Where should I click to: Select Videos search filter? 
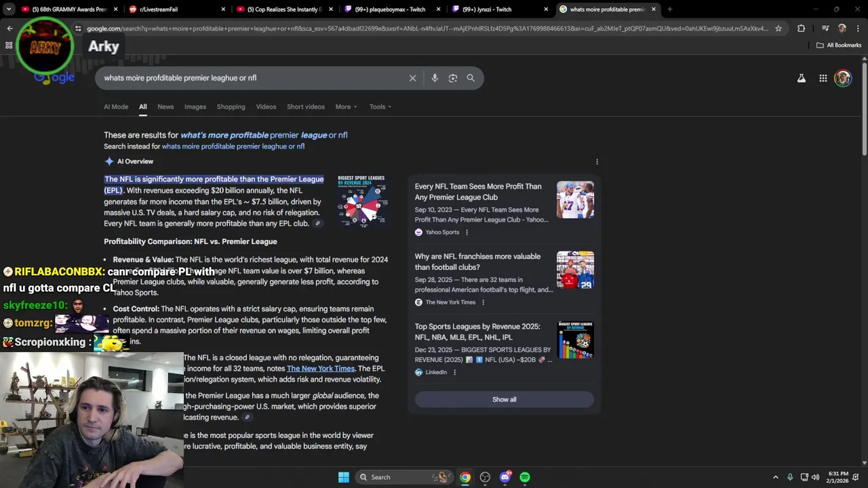[266, 106]
